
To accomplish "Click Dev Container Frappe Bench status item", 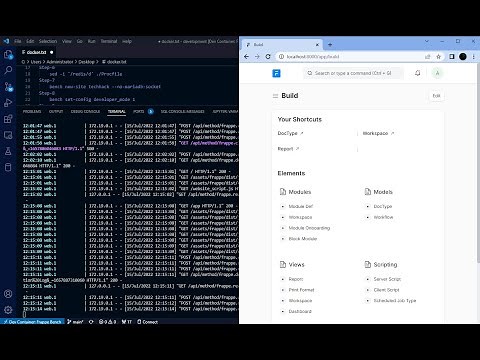I will (32, 322).
